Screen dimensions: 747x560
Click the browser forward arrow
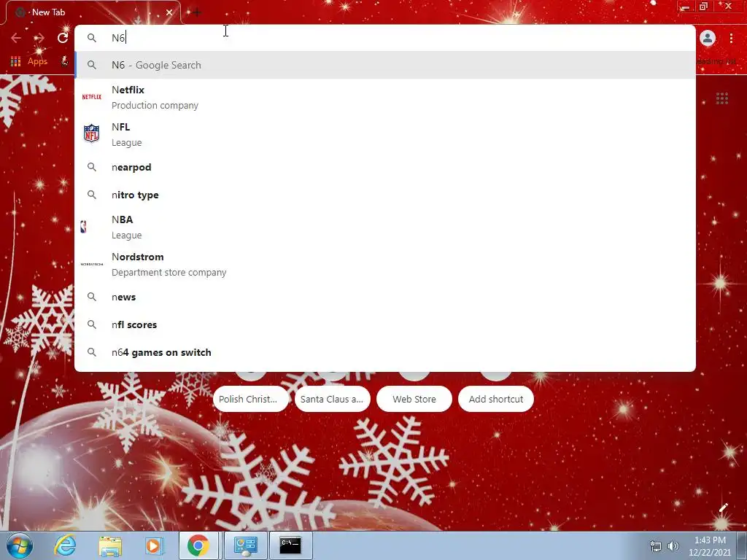(x=39, y=38)
